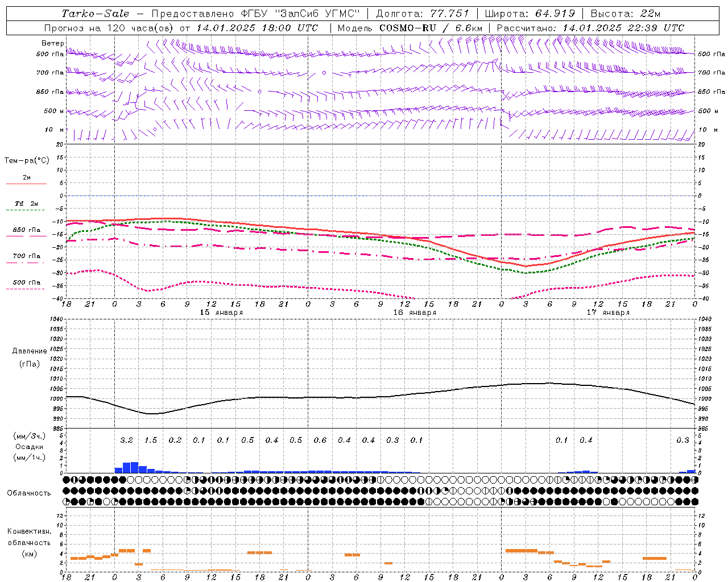Click the 'Td 2м' dew point legend entry
This screenshot has width=728, height=582.
click(x=26, y=203)
